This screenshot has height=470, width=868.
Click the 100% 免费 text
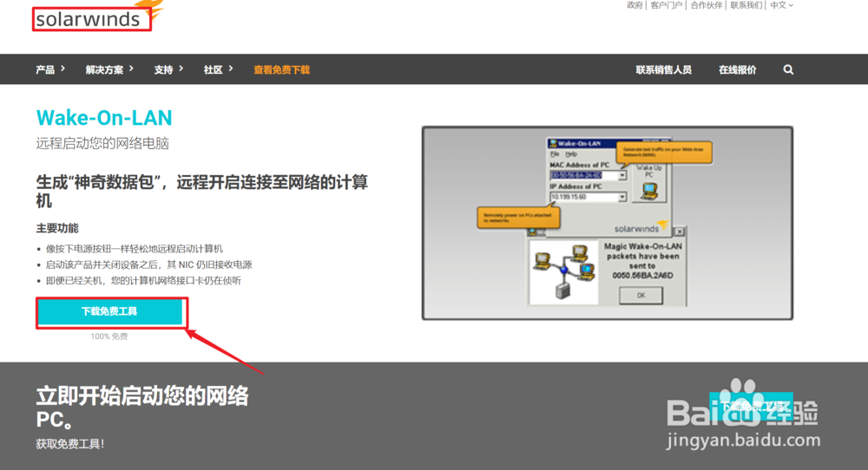pos(109,336)
